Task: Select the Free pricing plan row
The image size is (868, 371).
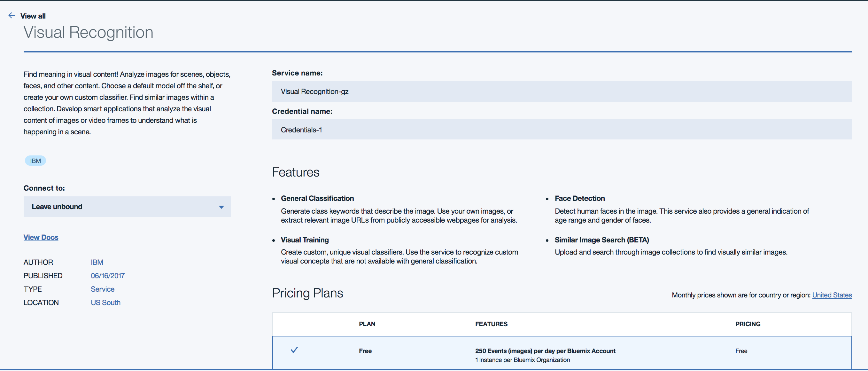Action: point(562,353)
